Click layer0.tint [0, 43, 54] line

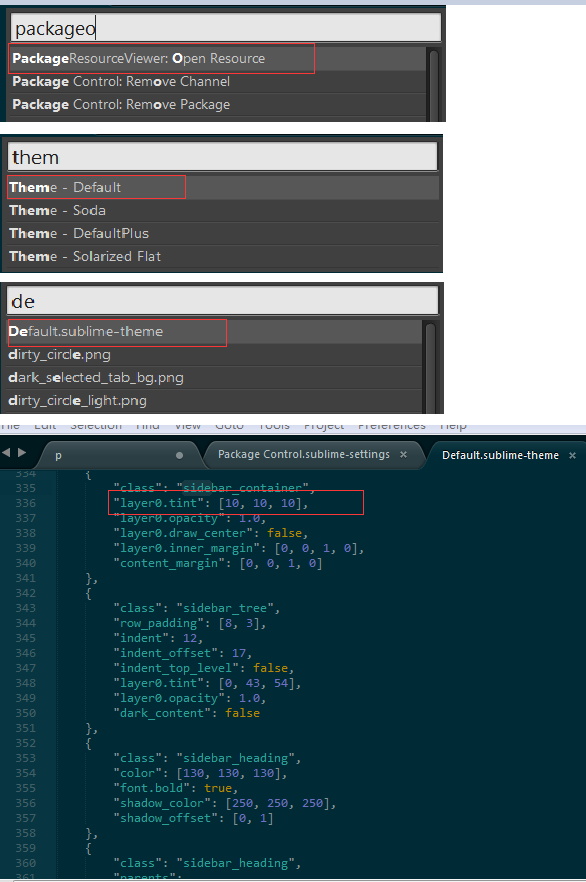[207, 683]
